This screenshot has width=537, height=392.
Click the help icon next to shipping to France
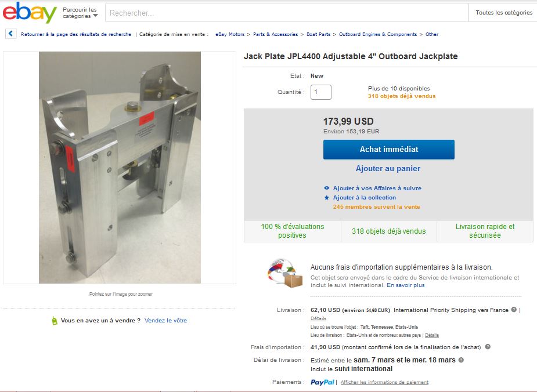[x=514, y=310]
